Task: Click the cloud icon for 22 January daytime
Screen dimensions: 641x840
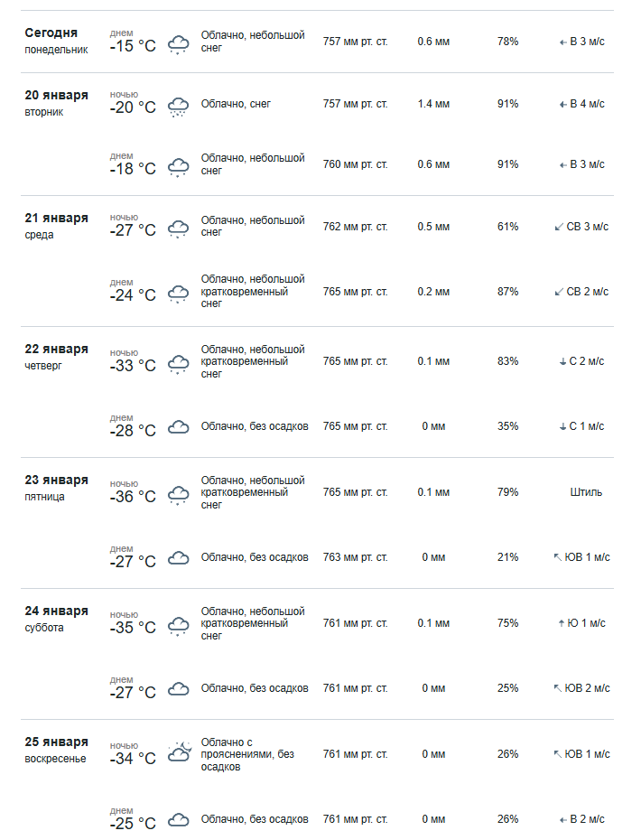Action: [179, 427]
